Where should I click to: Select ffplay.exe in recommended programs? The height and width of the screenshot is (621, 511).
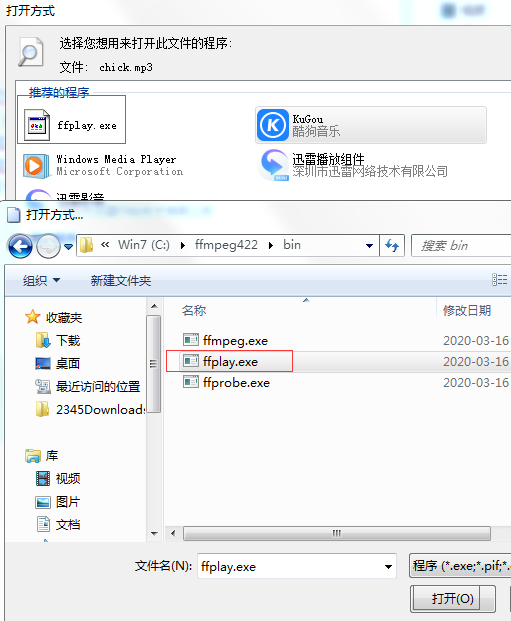tap(71, 125)
